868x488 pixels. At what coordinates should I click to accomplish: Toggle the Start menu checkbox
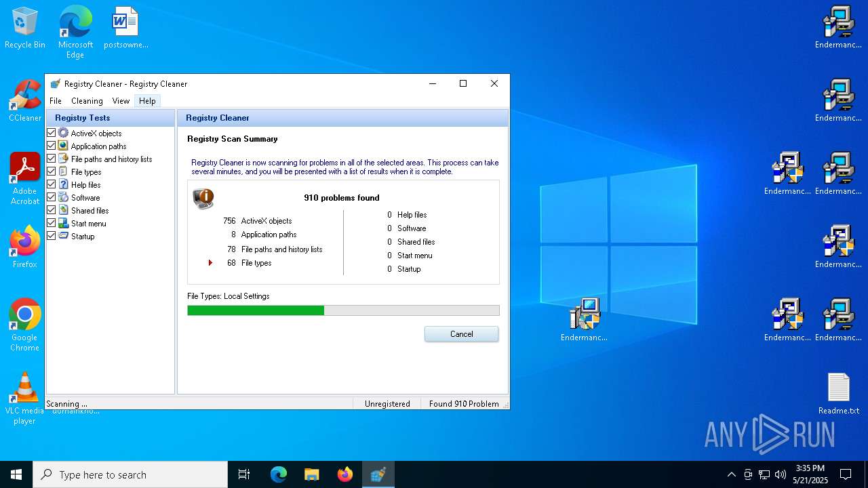(x=51, y=223)
